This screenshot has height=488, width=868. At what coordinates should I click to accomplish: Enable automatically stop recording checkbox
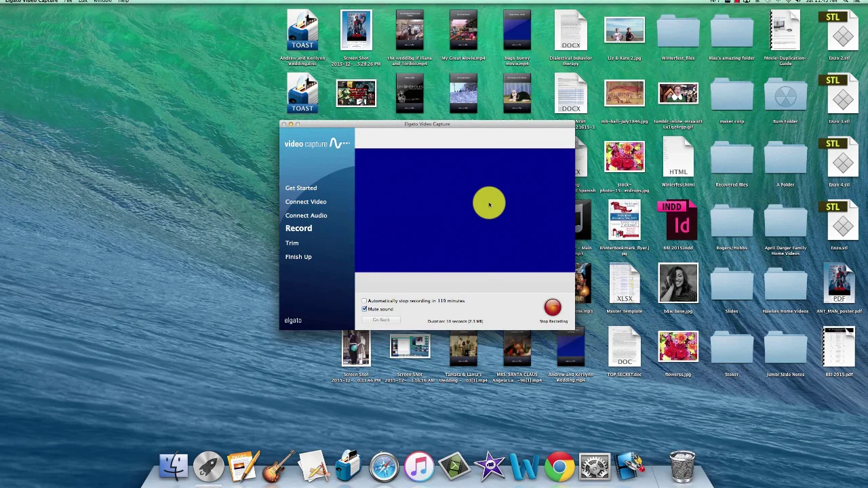[365, 301]
